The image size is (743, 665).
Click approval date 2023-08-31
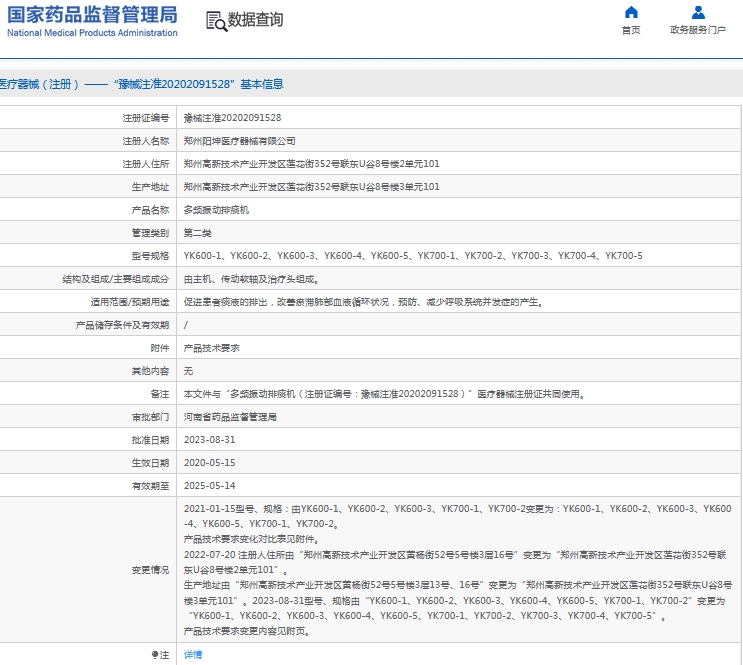209,440
